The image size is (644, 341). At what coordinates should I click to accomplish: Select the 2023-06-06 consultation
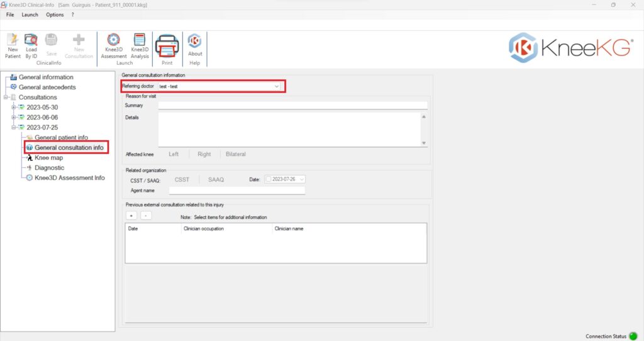click(42, 118)
